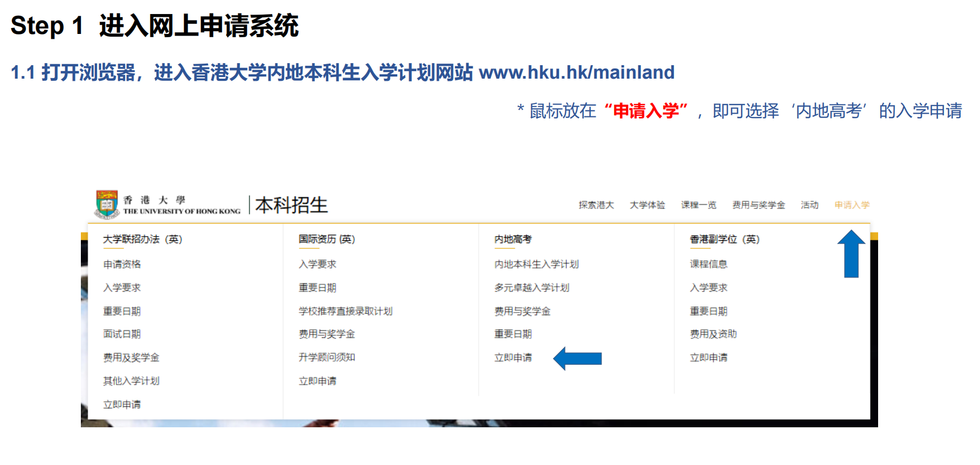
Task: Open the 探索港大 navigation menu
Action: click(x=596, y=205)
